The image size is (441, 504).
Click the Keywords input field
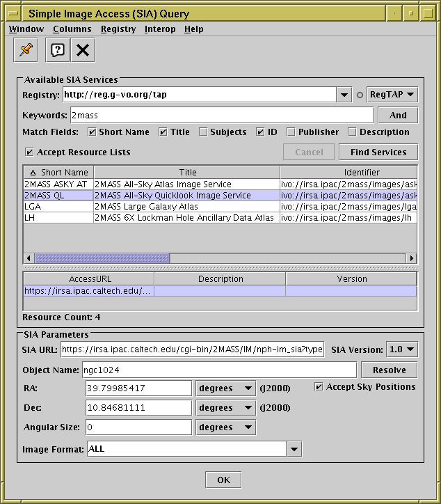pos(221,115)
